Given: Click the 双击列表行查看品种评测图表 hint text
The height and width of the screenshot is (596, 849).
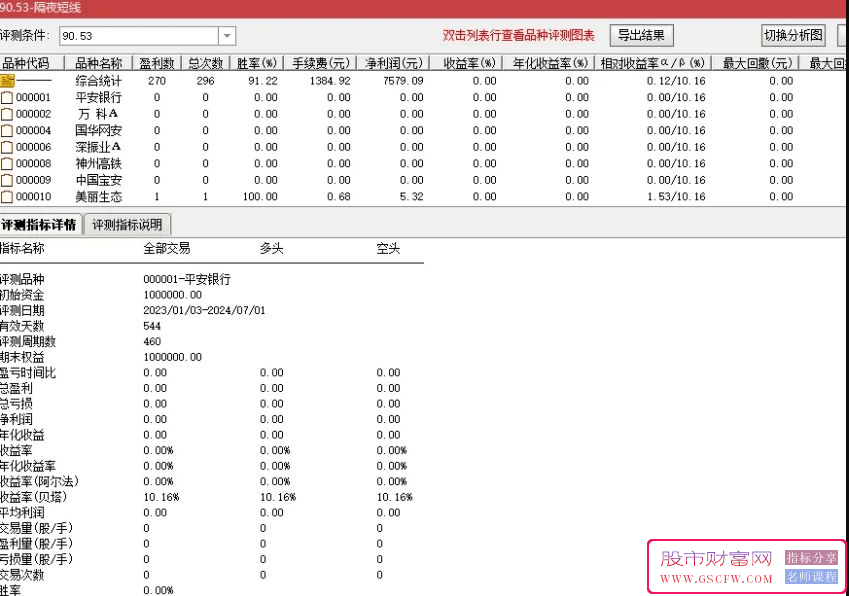Looking at the screenshot, I should pyautogui.click(x=518, y=36).
